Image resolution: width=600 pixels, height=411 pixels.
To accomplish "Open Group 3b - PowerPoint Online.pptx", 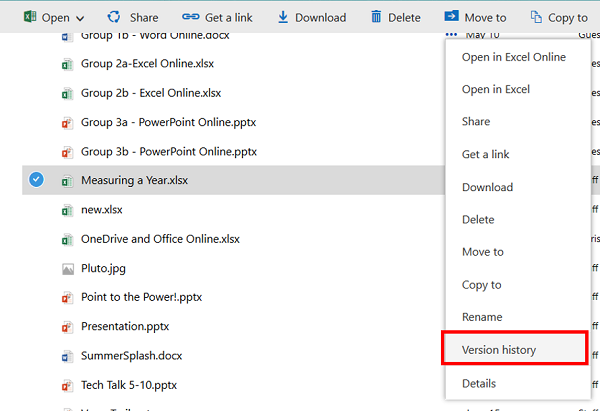I will [169, 152].
